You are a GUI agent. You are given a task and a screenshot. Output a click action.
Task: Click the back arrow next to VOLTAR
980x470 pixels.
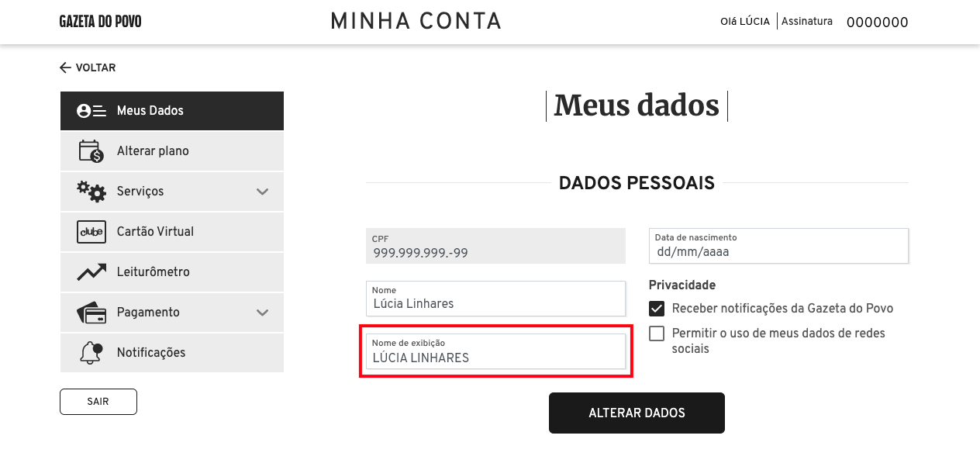click(x=65, y=67)
